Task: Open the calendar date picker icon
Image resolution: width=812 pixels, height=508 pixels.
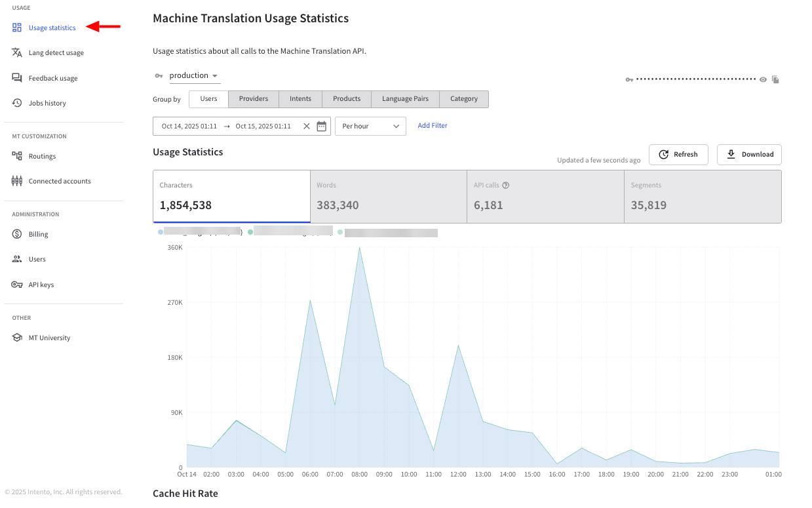Action: (321, 127)
